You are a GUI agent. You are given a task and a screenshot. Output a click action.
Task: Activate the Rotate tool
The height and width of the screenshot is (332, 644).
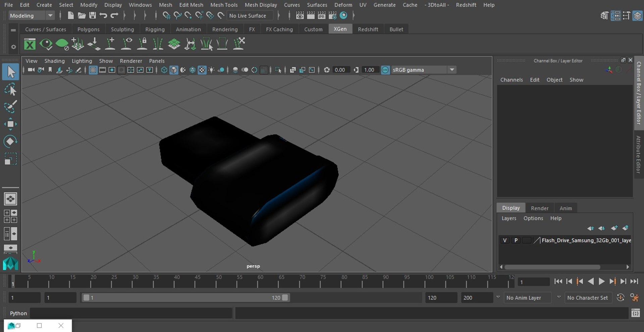(10, 141)
